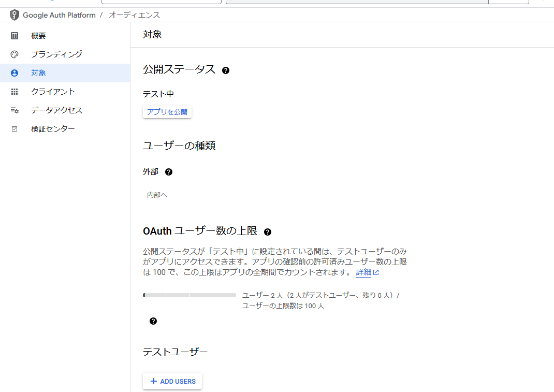Click the 外部 user type text

tap(151, 172)
